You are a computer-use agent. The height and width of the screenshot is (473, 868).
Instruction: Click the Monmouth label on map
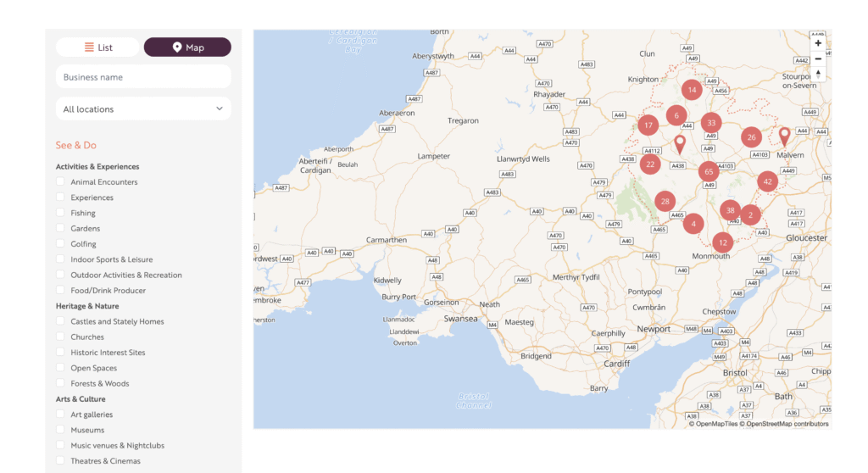711,256
